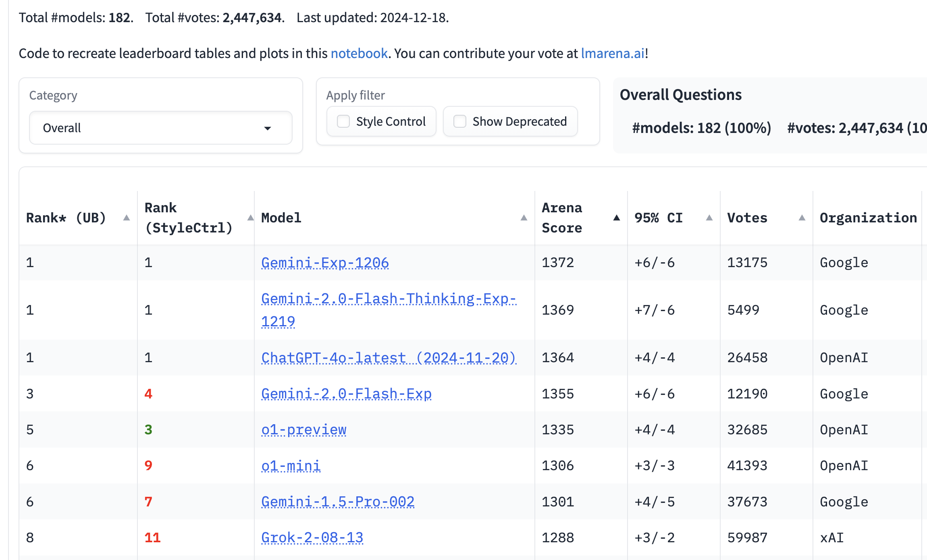Click the red StyleCtrl rank 9
Viewport: 927px width, 560px height.
[x=148, y=466]
